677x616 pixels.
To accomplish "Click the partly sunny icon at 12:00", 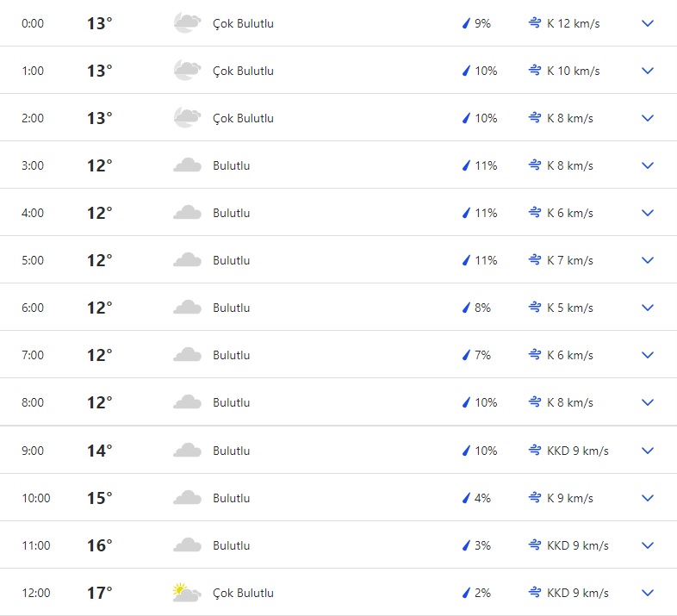I will coord(187,593).
